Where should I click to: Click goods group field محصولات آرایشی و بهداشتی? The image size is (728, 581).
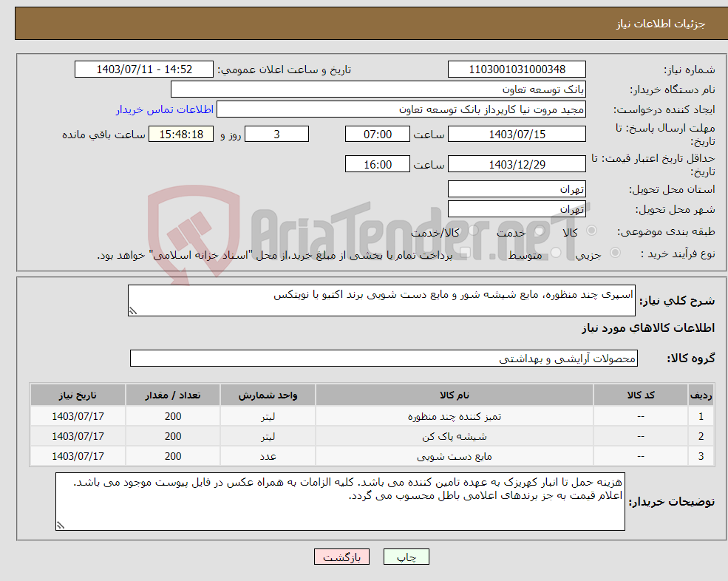[384, 358]
